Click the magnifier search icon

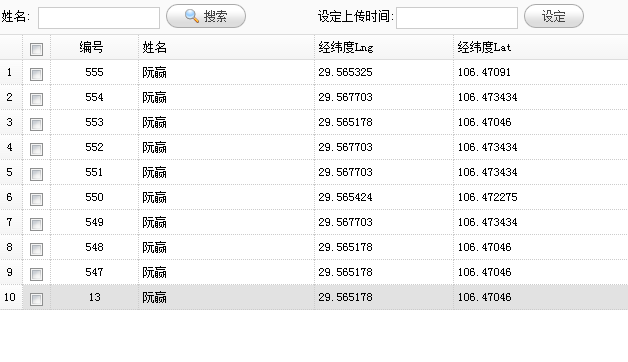(192, 16)
